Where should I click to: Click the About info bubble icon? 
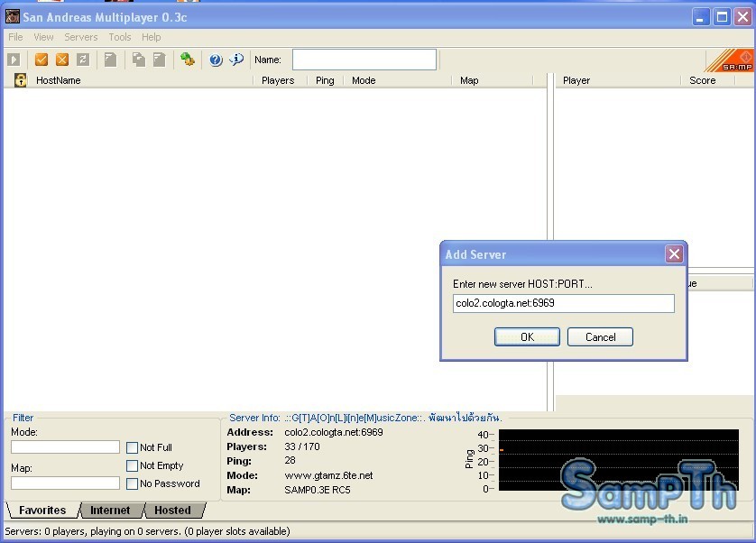click(x=236, y=60)
